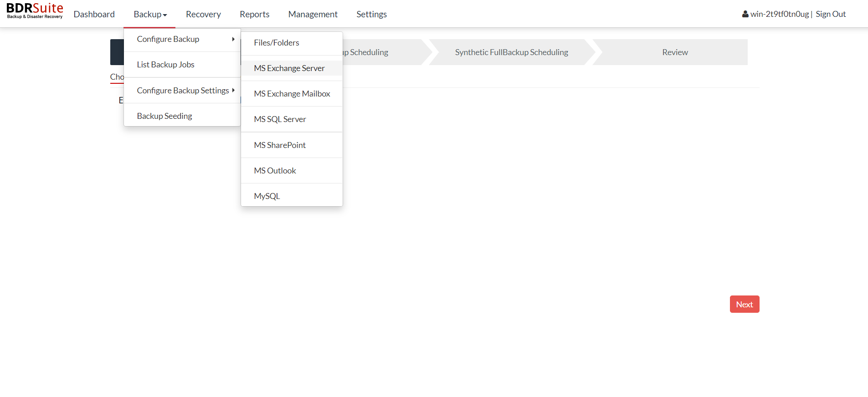Choose Files/Folders backup type
Image resolution: width=868 pixels, height=397 pixels.
[x=292, y=43]
